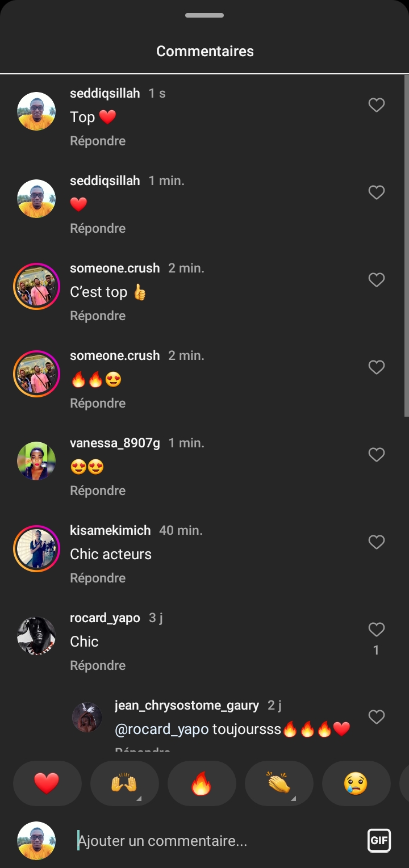Screen dimensions: 409x868
Task: Tap vanessa_8907g's profile picture
Action: tap(36, 461)
